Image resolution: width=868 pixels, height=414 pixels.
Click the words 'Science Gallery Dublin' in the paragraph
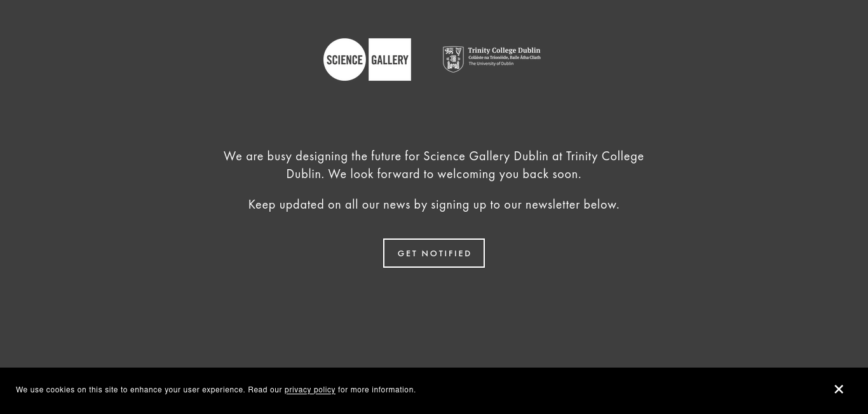coord(485,156)
